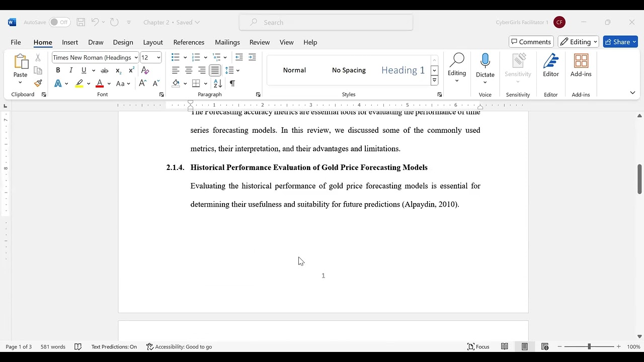644x362 pixels.
Task: Open Change Case dropdown
Action: (123, 83)
